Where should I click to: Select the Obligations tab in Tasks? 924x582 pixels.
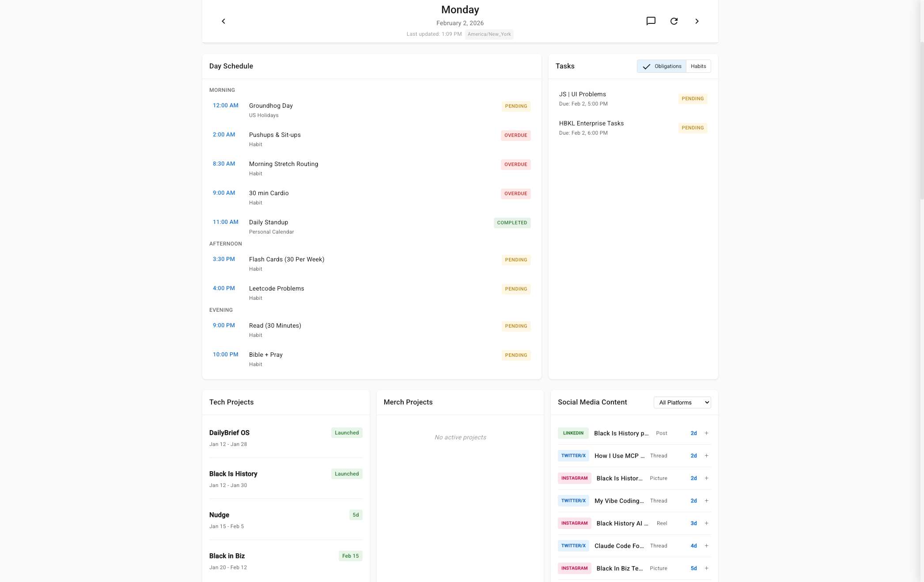[662, 66]
